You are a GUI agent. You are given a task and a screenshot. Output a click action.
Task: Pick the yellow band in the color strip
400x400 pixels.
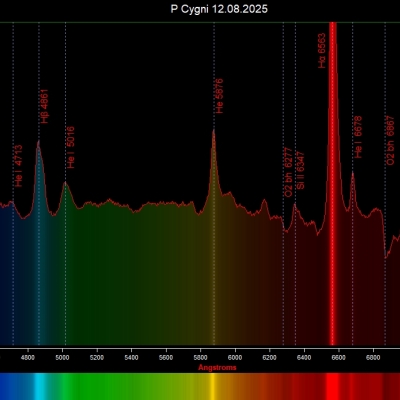coord(213,386)
